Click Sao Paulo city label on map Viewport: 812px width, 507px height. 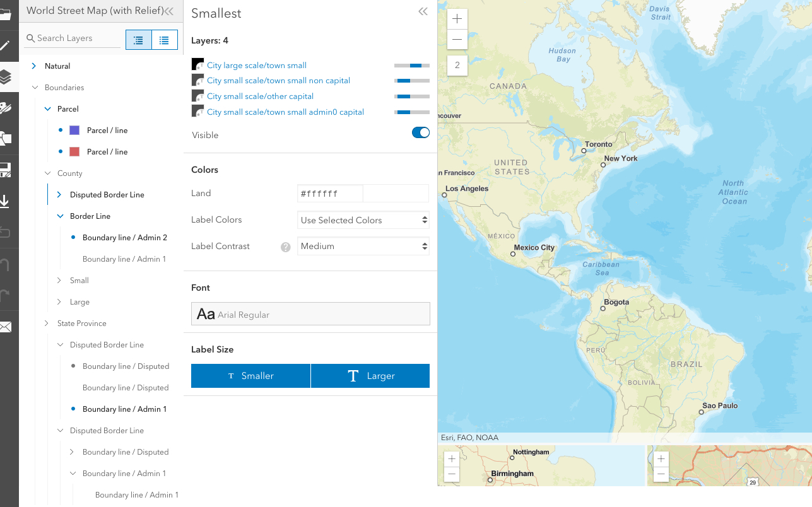[720, 406]
